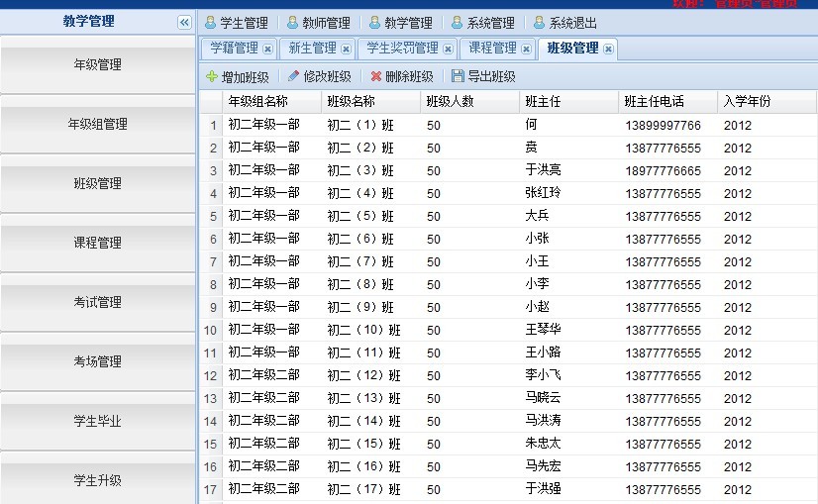Select the row for 初二（13）班
The width and height of the screenshot is (818, 504).
tap(509, 398)
